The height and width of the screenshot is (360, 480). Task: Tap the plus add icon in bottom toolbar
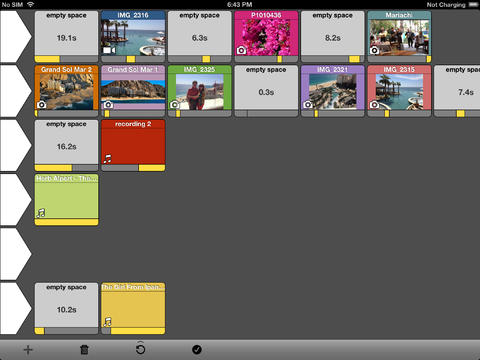point(28,350)
